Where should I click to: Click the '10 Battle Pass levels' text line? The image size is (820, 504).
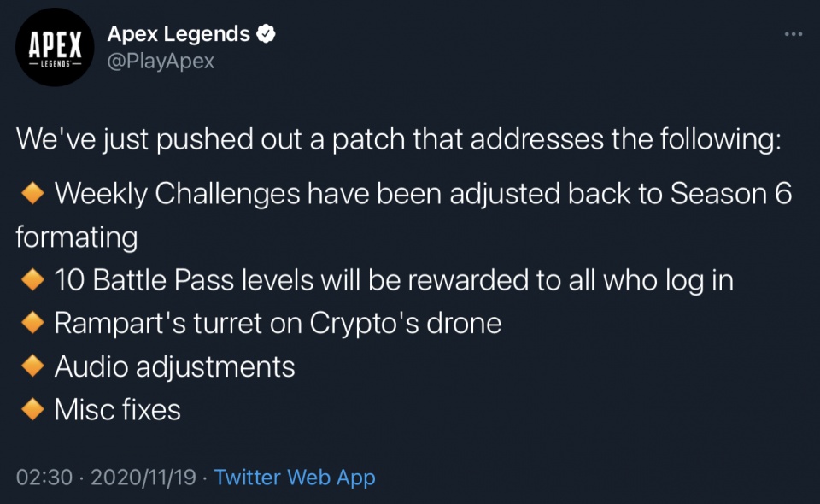394,280
